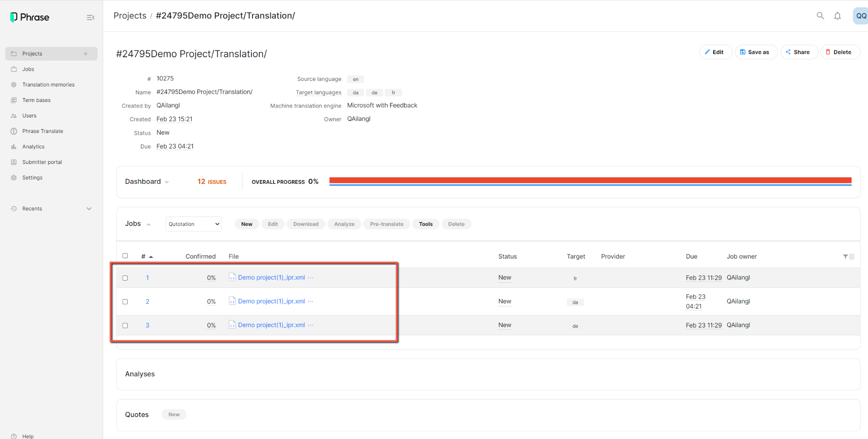Toggle the select-all jobs checkbox

[x=125, y=256]
